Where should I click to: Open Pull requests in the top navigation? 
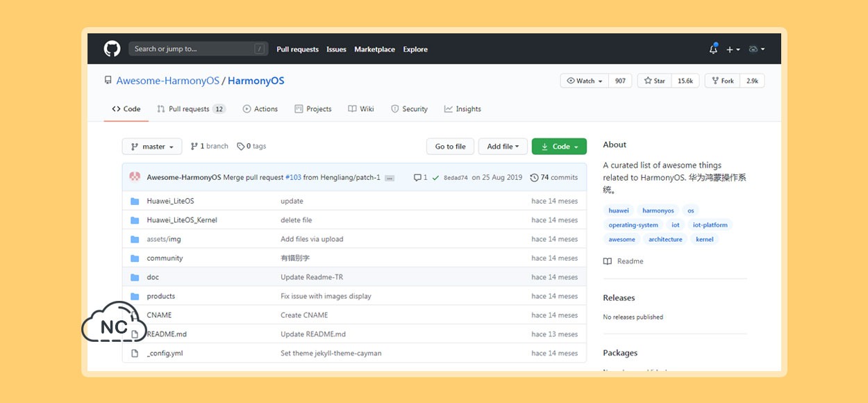pyautogui.click(x=297, y=49)
